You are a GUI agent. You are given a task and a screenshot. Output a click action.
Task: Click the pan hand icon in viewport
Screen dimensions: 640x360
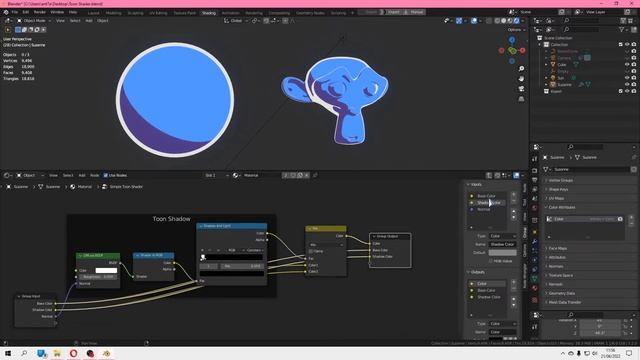pos(521,78)
